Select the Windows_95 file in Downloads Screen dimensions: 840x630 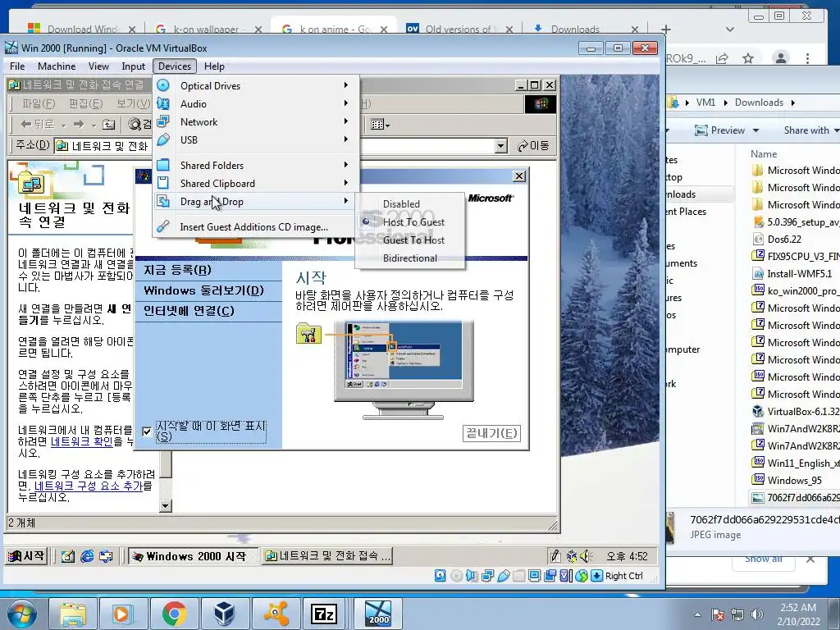794,480
